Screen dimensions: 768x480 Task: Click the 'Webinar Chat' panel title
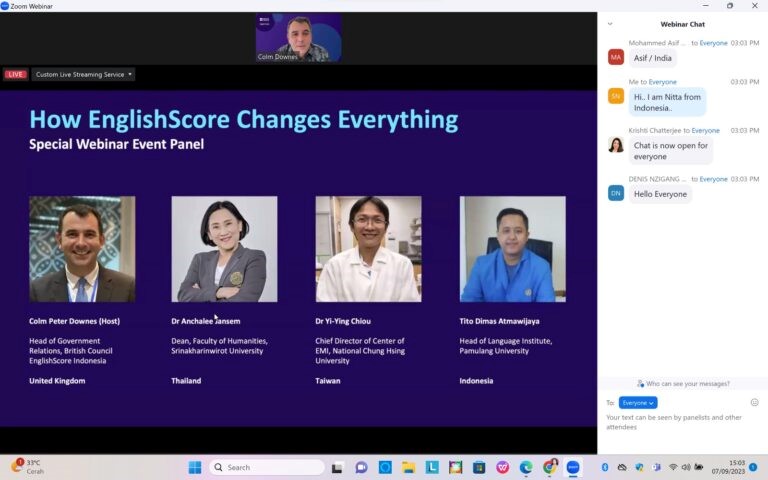coord(682,24)
